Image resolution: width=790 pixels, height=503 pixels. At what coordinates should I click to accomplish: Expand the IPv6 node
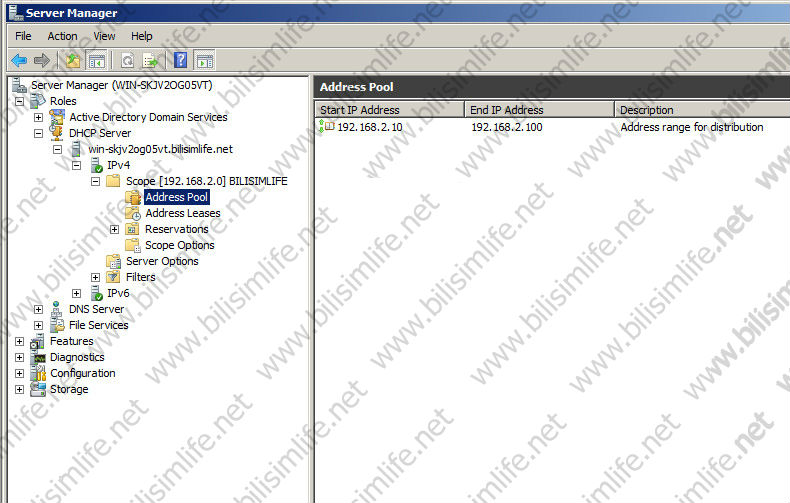(x=77, y=293)
